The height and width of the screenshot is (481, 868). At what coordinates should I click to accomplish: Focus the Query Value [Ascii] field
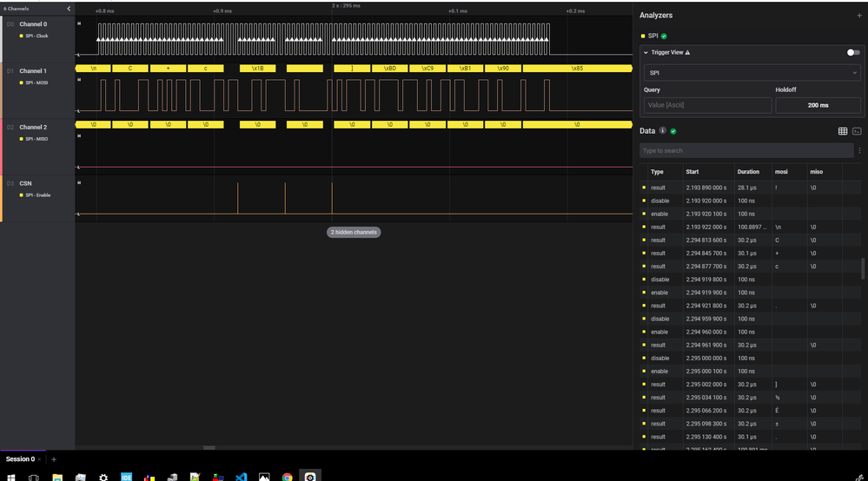(x=707, y=105)
